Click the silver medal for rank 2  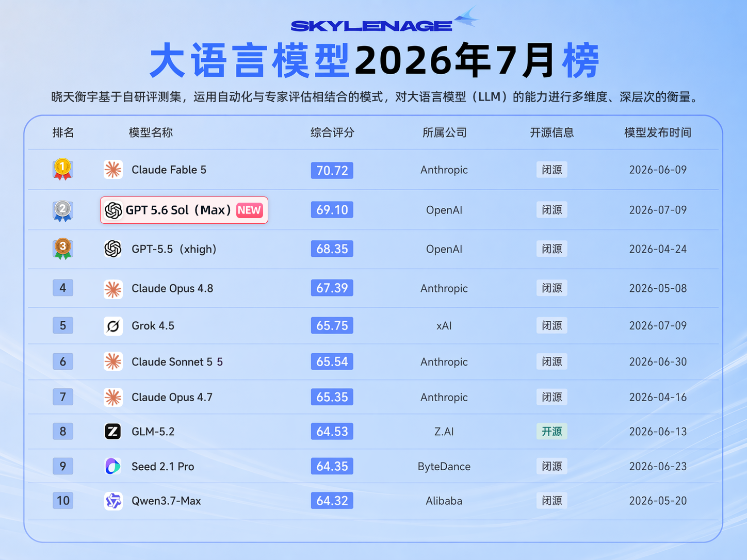click(x=62, y=210)
